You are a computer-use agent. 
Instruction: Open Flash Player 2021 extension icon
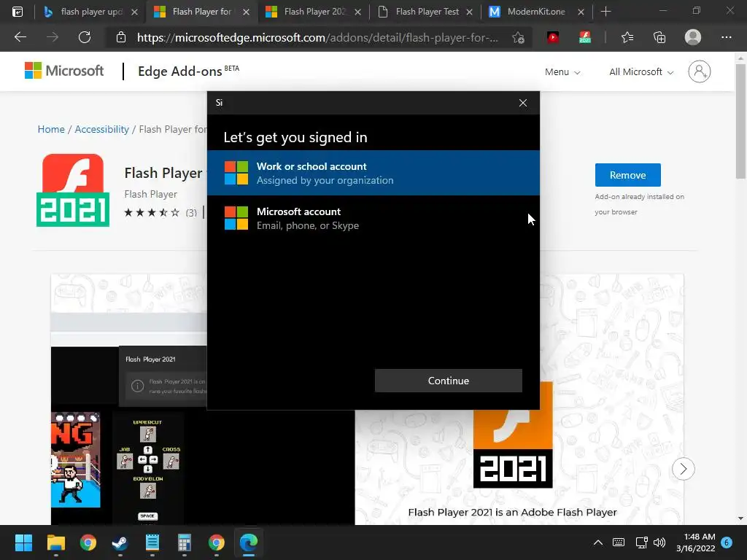point(585,37)
